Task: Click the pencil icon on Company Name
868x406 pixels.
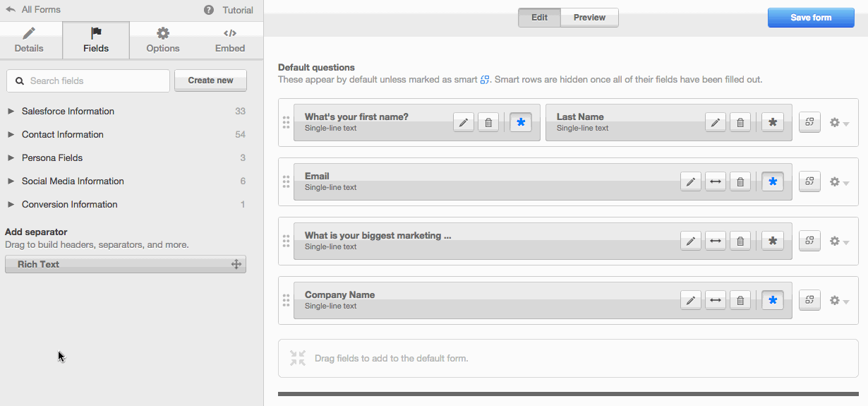Action: point(691,300)
